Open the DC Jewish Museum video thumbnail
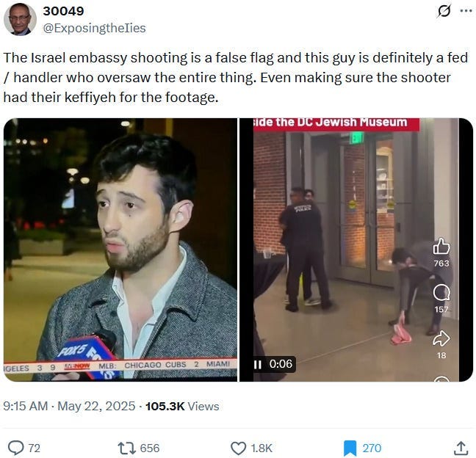This screenshot has height=458, width=476. (x=356, y=250)
